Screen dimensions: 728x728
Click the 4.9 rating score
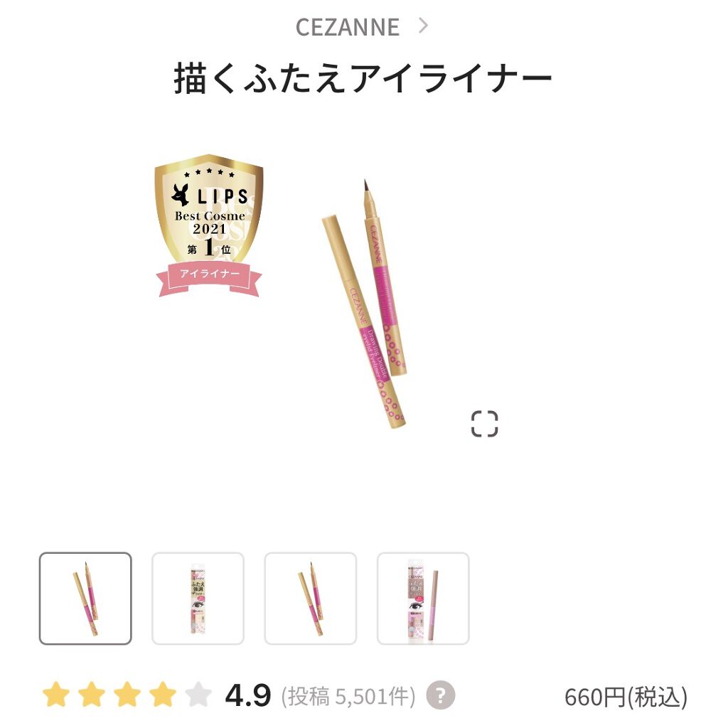248,695
